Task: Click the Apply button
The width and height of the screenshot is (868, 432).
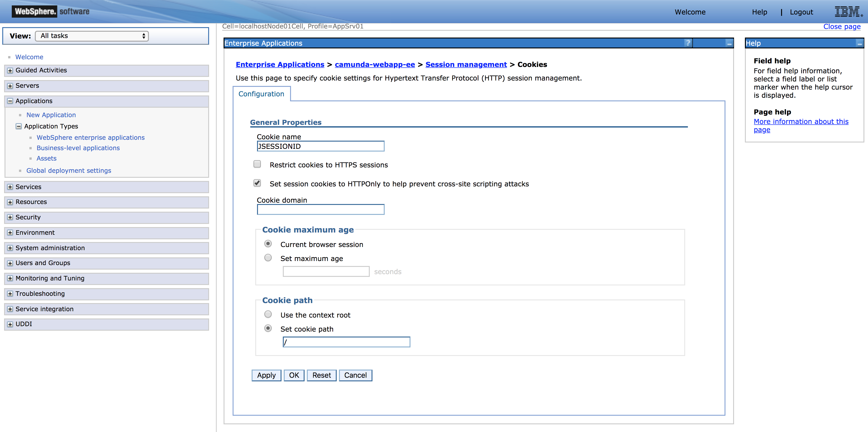Action: (267, 375)
